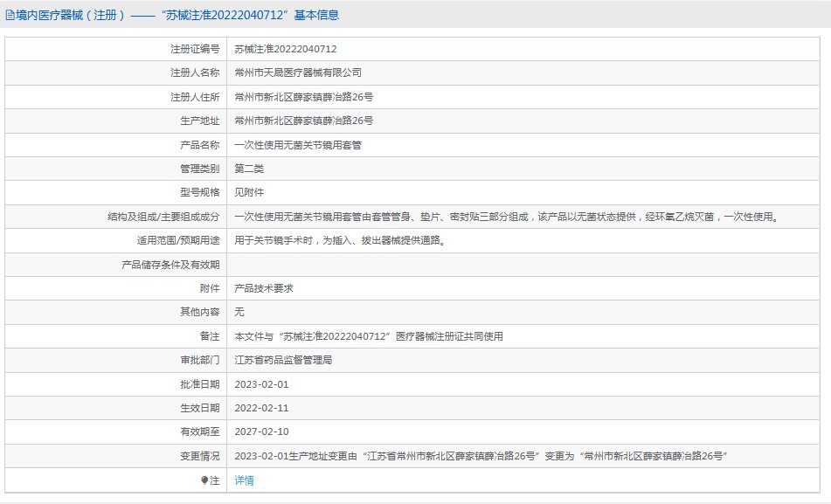Click the intended use text 用于关节镜手术时

(341, 240)
